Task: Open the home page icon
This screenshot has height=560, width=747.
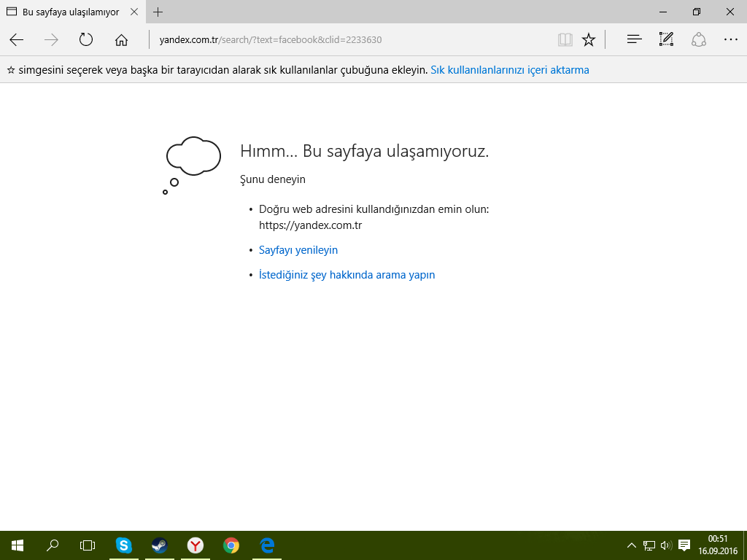Action: coord(122,39)
